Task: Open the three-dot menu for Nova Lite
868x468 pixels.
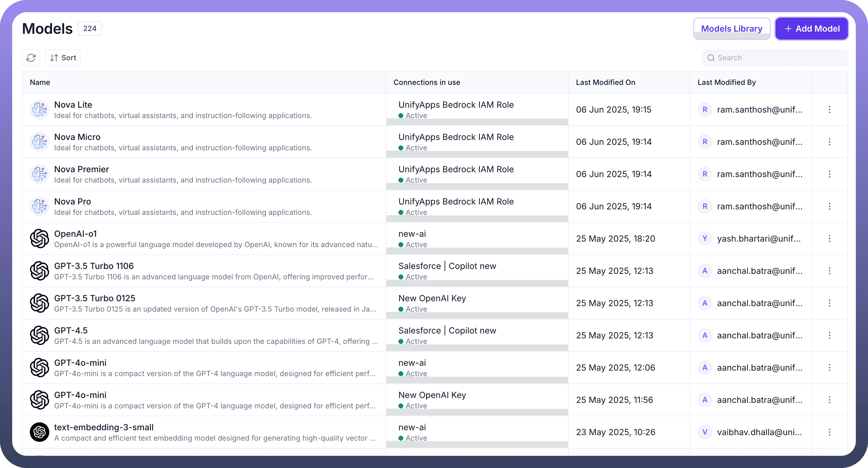Action: click(830, 110)
